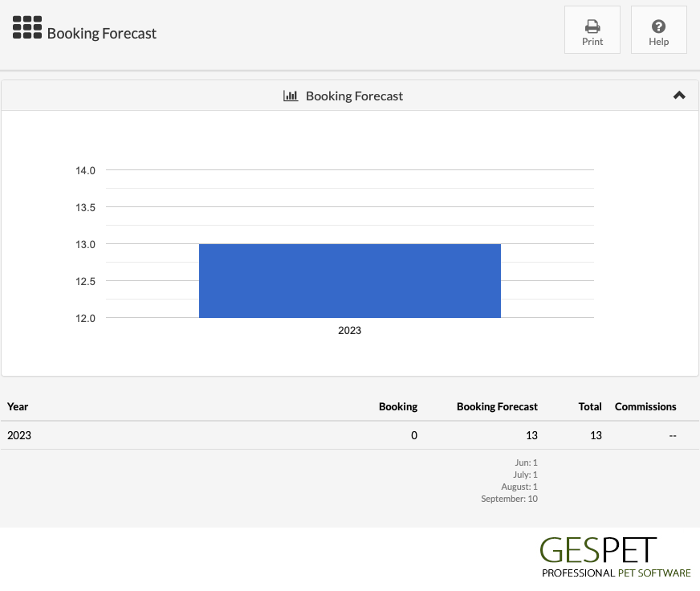Click the 2023 x-axis label in chart
Viewport: 700px width, 591px height.
(349, 331)
